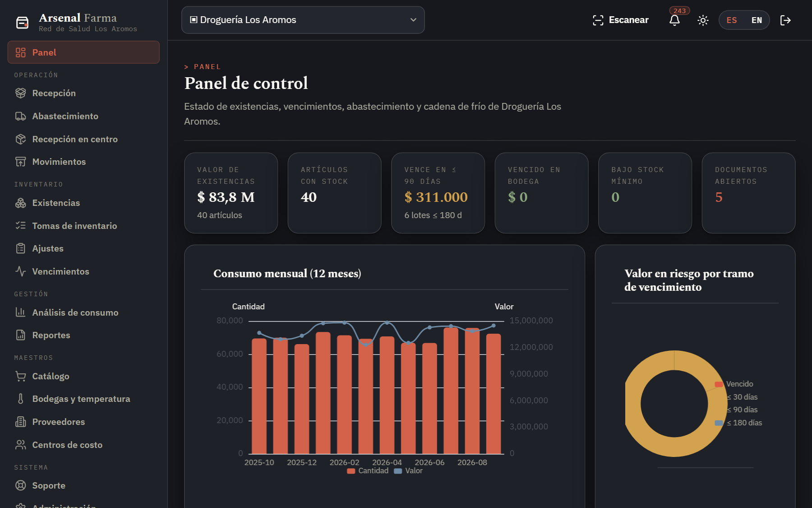Image resolution: width=812 pixels, height=508 pixels.
Task: Click the "SISTEMA" sidebar section label
Action: click(x=31, y=467)
